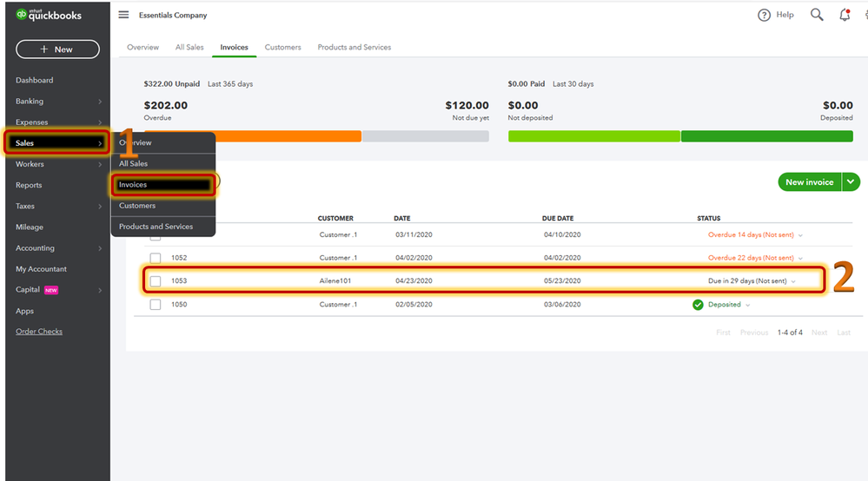The width and height of the screenshot is (868, 481).
Task: Click the dark green Deposited bar
Action: pos(766,136)
